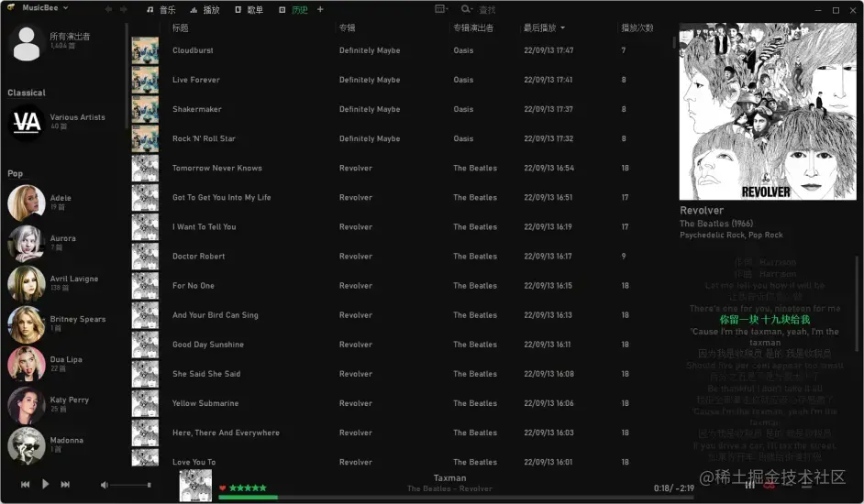Sort by the 专辑 column header
Viewport: 864px width, 504px height.
347,27
